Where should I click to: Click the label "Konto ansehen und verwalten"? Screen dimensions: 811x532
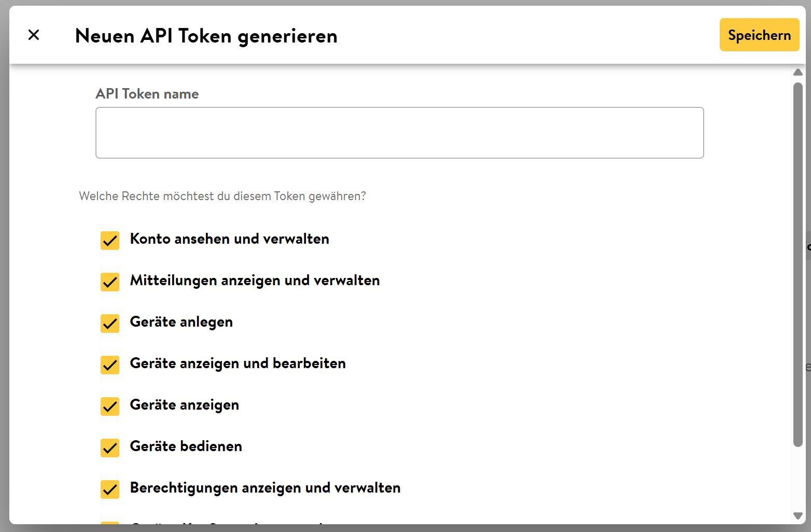pyautogui.click(x=229, y=239)
